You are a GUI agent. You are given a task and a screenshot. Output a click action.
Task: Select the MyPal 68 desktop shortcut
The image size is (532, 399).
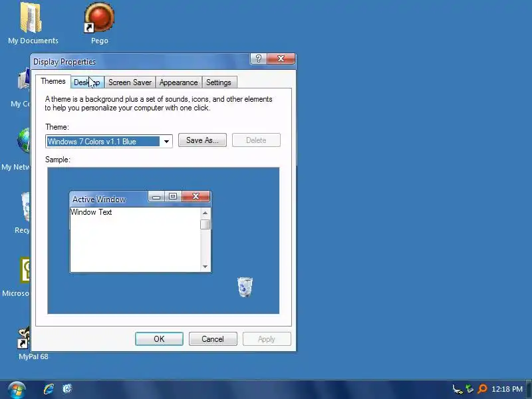33,343
